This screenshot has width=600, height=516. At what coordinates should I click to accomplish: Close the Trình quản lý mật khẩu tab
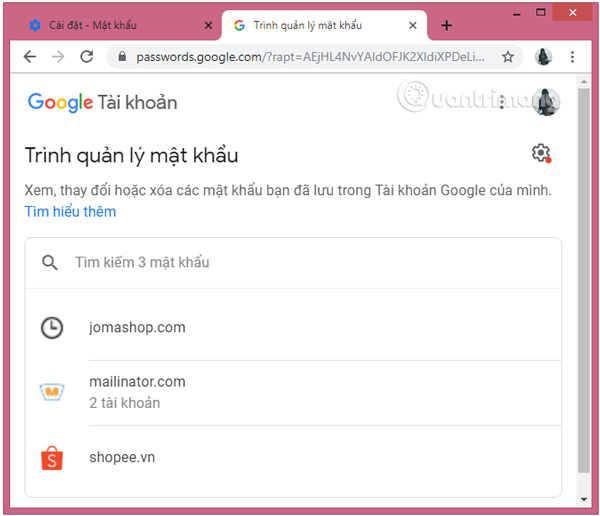412,25
